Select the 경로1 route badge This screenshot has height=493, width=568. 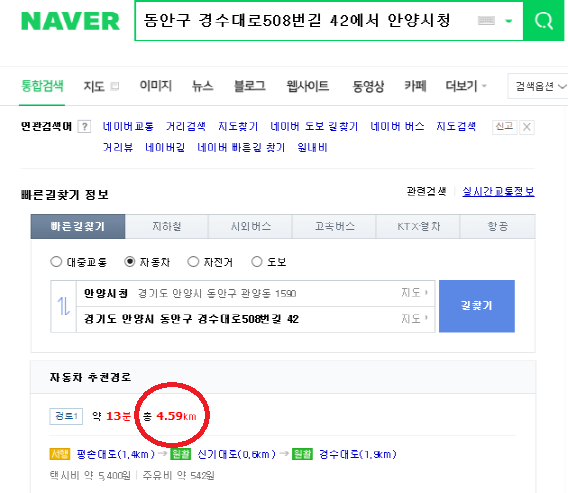[x=66, y=416]
